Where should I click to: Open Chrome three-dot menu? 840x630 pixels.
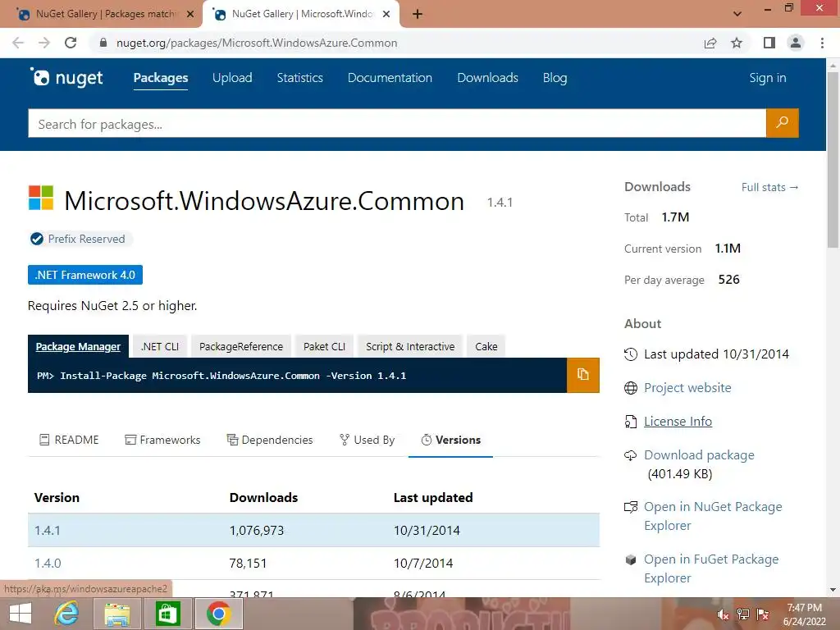[822, 43]
